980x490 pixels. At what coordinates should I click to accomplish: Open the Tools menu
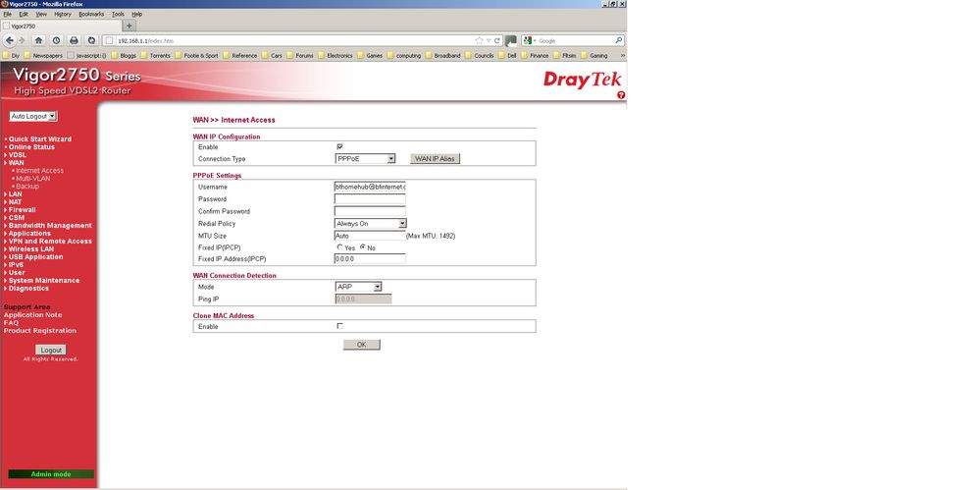coord(118,14)
